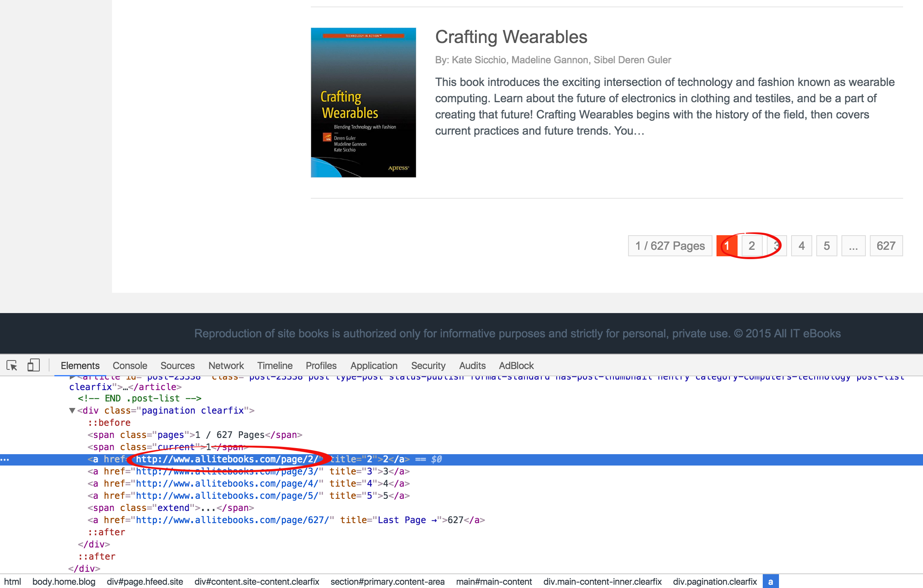The height and width of the screenshot is (588, 923).
Task: Select the ::before pseudo-element node
Action: [109, 423]
